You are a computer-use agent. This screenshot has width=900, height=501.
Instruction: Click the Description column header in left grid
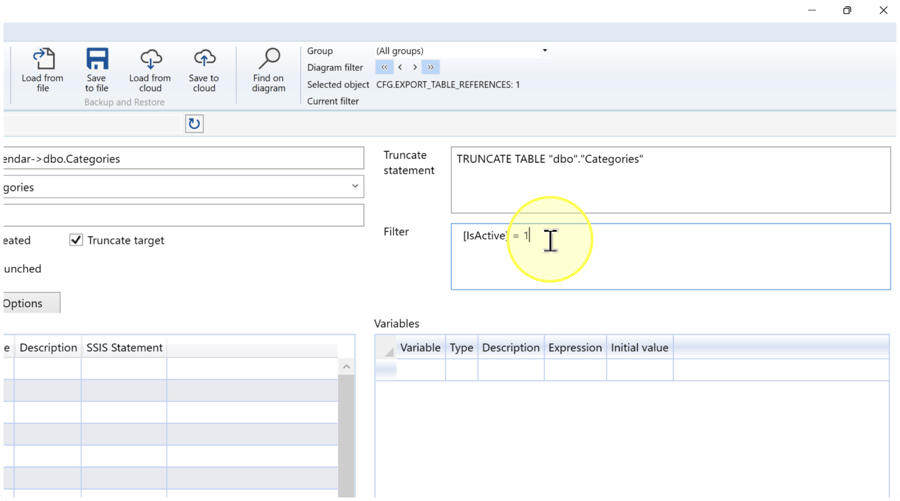click(48, 347)
